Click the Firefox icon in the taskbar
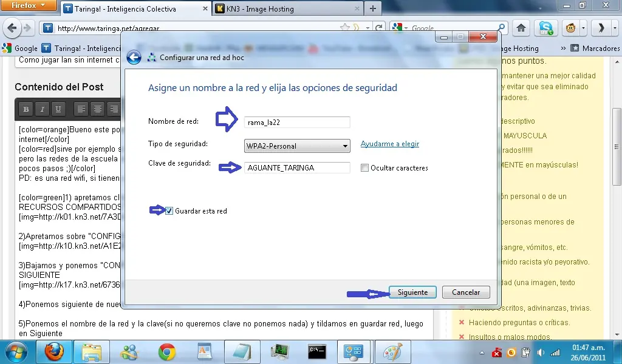Image resolution: width=622 pixels, height=364 pixels. pyautogui.click(x=53, y=352)
